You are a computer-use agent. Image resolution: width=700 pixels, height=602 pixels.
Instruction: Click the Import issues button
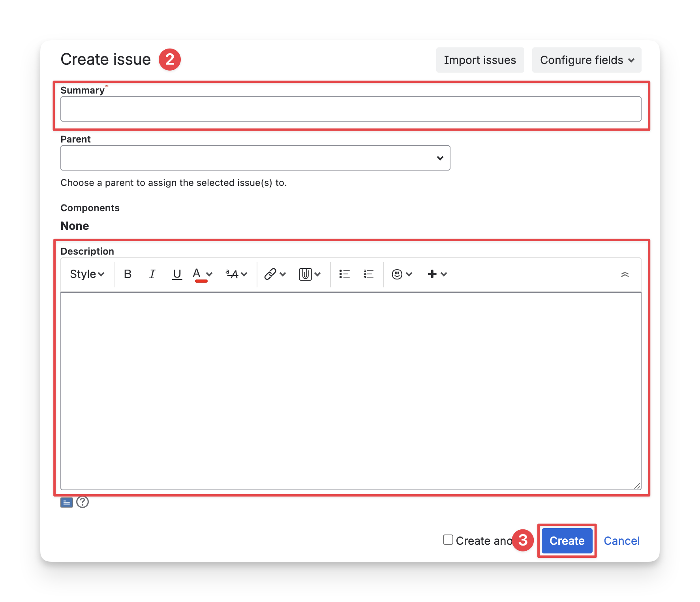(480, 60)
